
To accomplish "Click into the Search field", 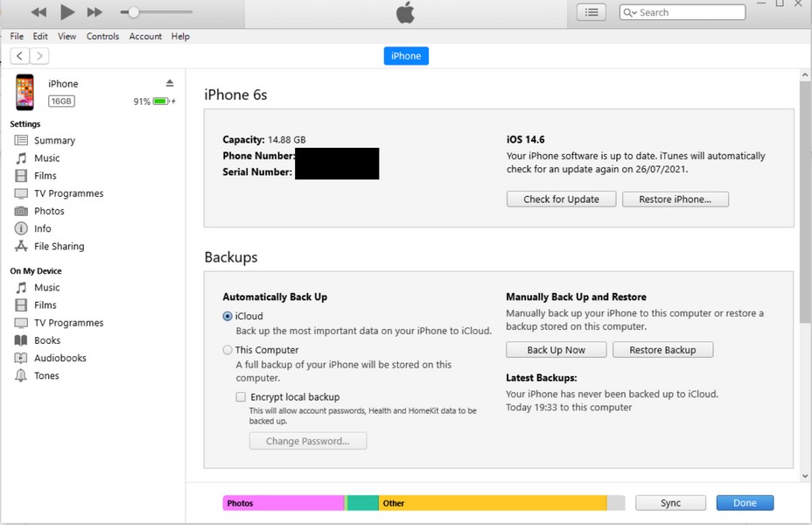I will 682,12.
